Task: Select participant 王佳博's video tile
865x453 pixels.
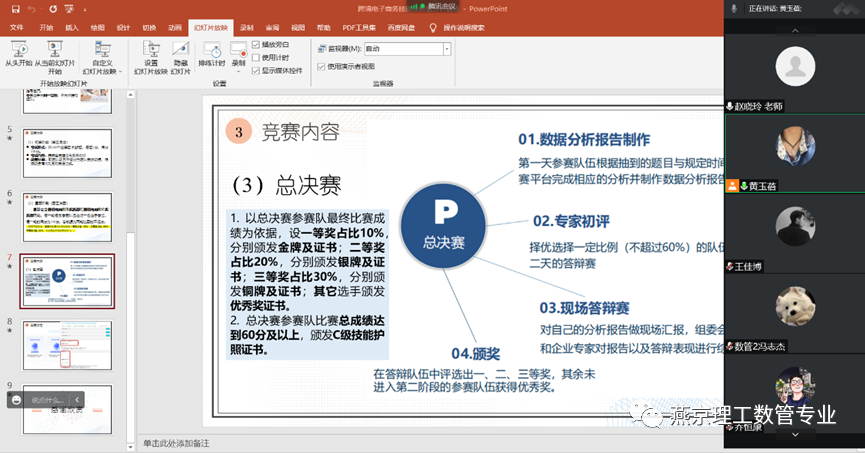Action: [x=795, y=234]
